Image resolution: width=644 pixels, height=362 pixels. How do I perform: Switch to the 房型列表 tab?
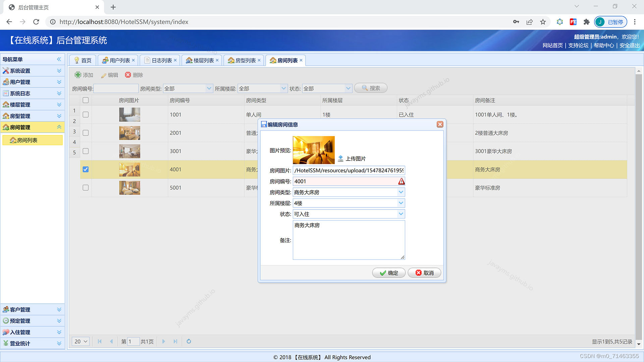(245, 60)
